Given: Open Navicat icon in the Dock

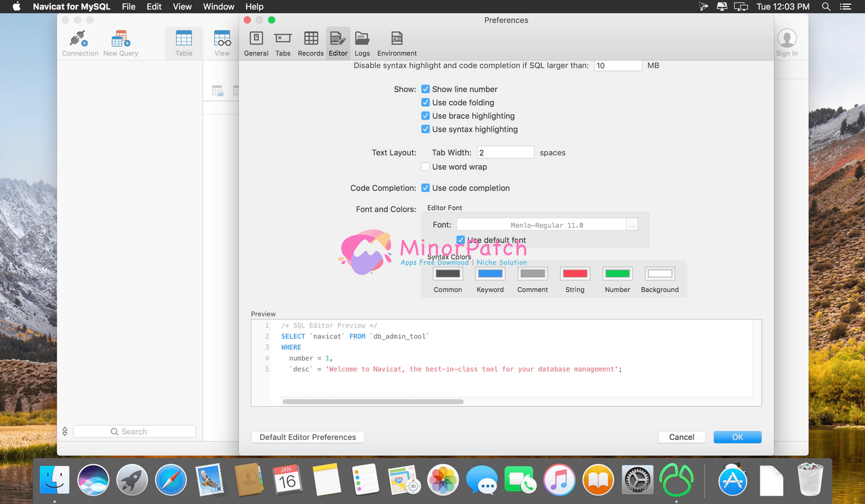Looking at the screenshot, I should pyautogui.click(x=676, y=480).
